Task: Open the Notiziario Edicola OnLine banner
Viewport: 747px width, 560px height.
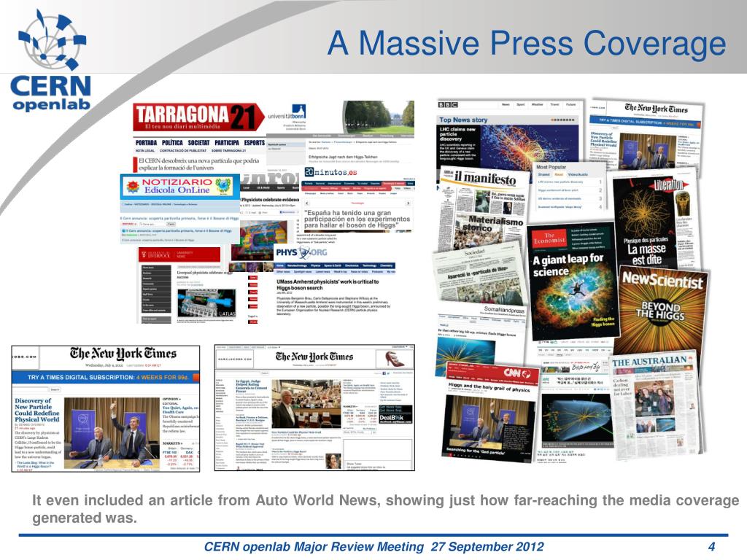Action: click(179, 187)
